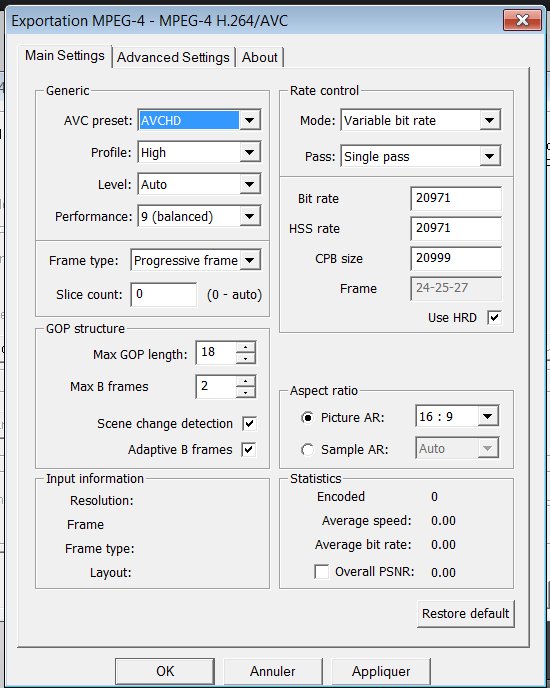The image size is (550, 688).
Task: Select the Sample AR radio button
Action: (x=307, y=449)
